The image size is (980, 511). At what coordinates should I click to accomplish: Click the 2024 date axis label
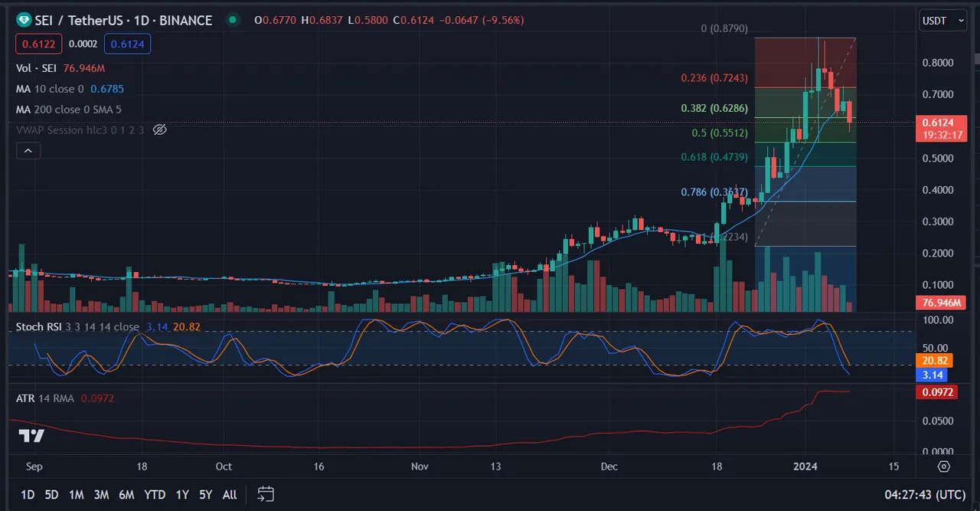(x=805, y=466)
